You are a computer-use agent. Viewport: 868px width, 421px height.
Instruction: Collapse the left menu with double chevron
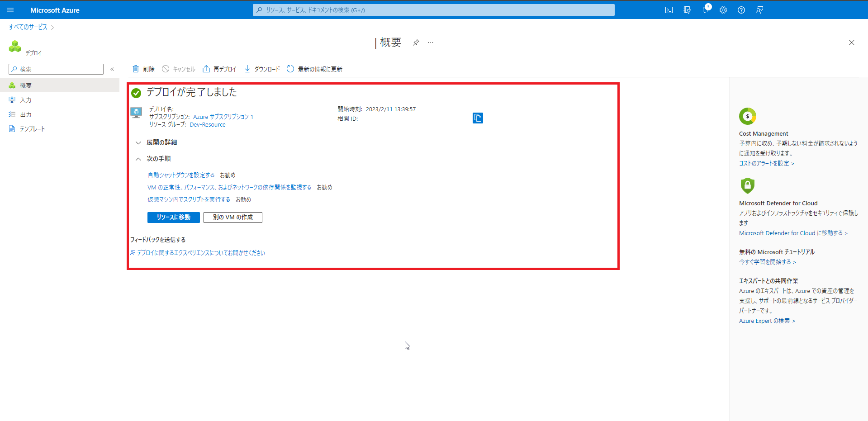112,69
